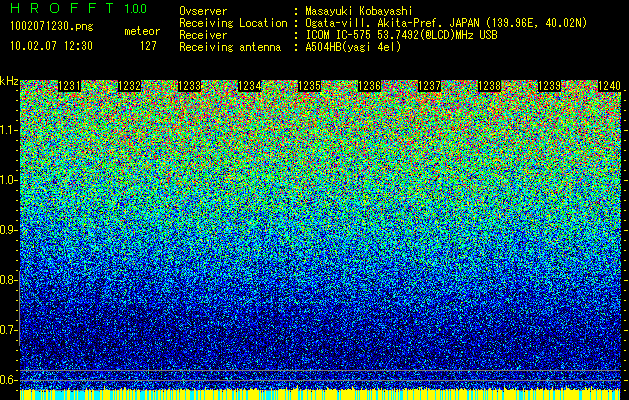The width and height of the screenshot is (629, 400).
Task: Click the 'meteor' label
Action: tap(142, 31)
